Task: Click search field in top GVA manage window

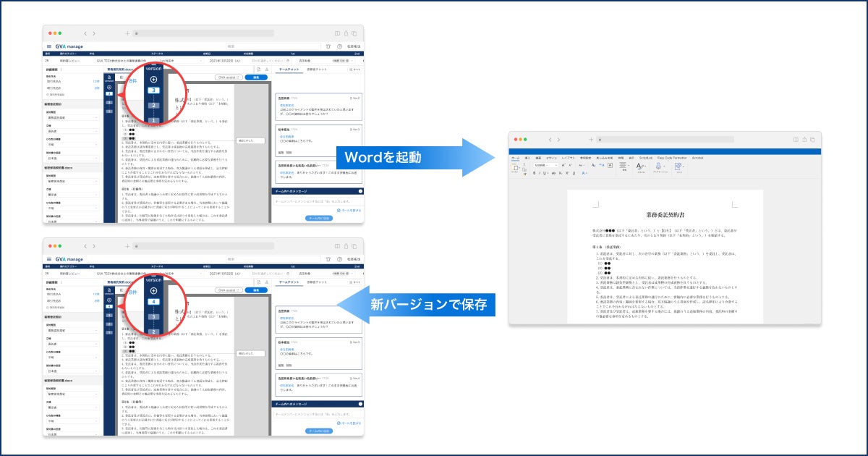Action: pos(272,46)
